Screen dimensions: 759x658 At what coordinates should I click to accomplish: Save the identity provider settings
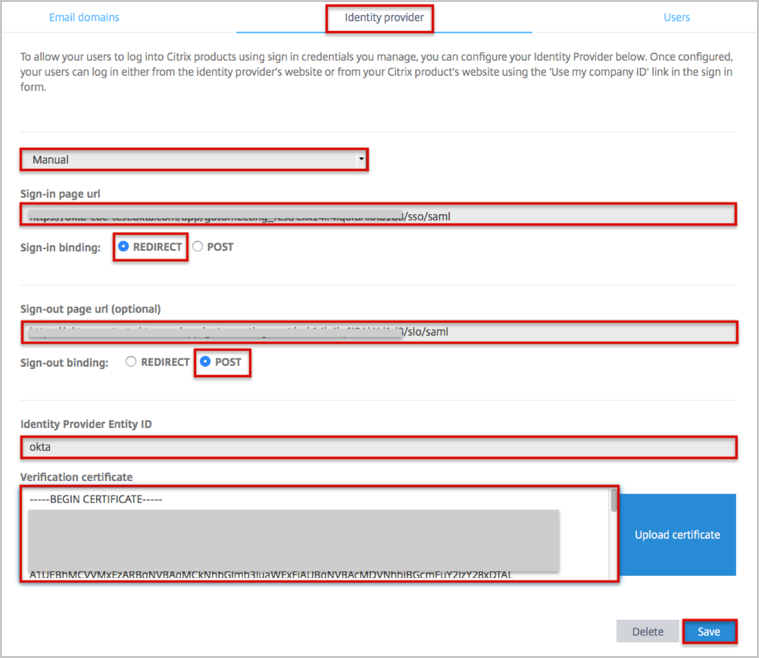(x=709, y=632)
